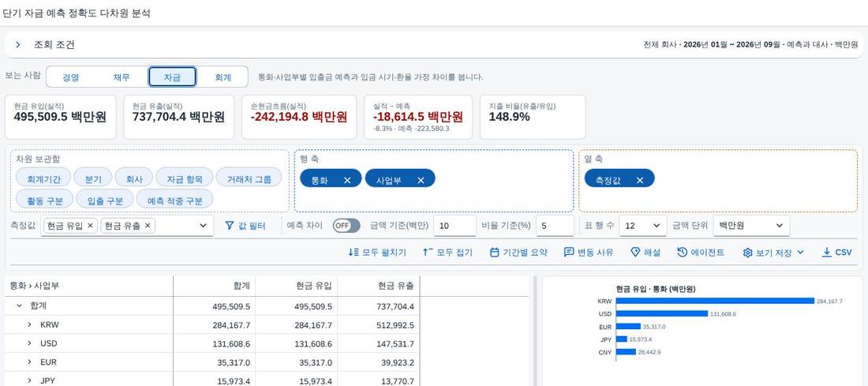Expand the EUR currency row
The height and width of the screenshot is (386, 868).
29,362
